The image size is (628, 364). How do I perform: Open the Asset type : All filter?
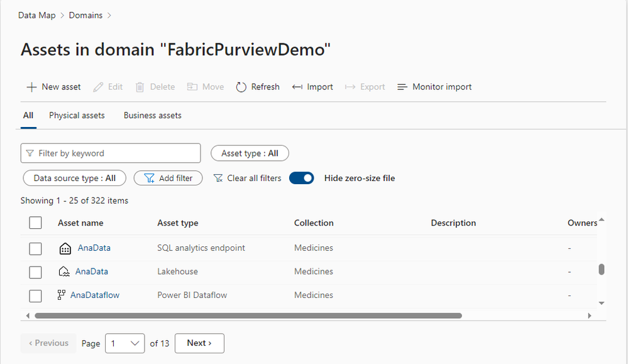(250, 153)
